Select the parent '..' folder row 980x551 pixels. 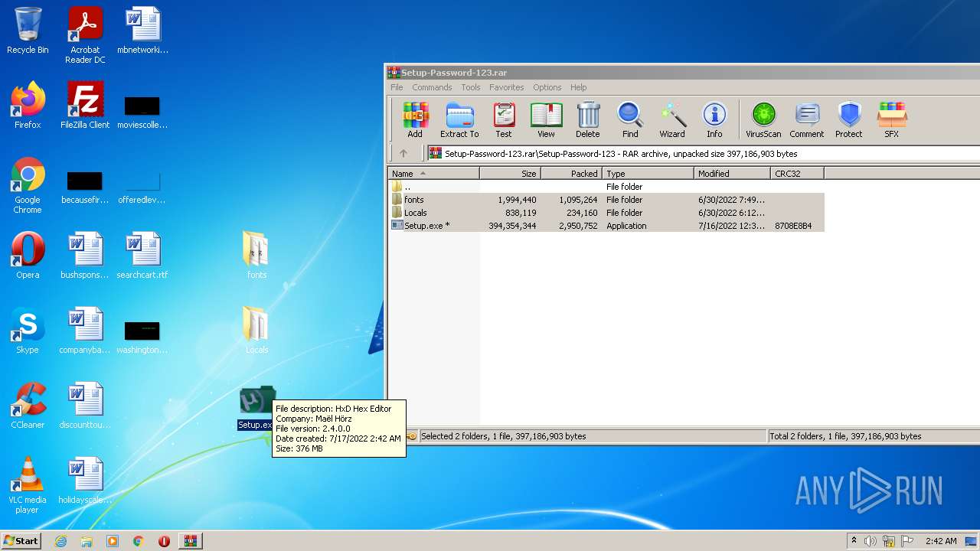click(x=606, y=187)
